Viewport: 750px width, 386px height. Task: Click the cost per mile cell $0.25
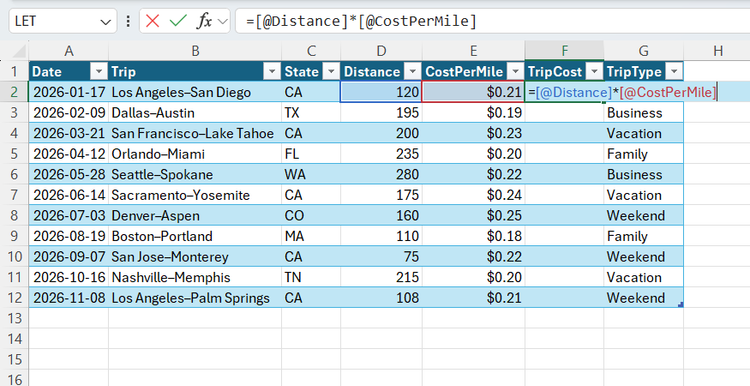473,216
